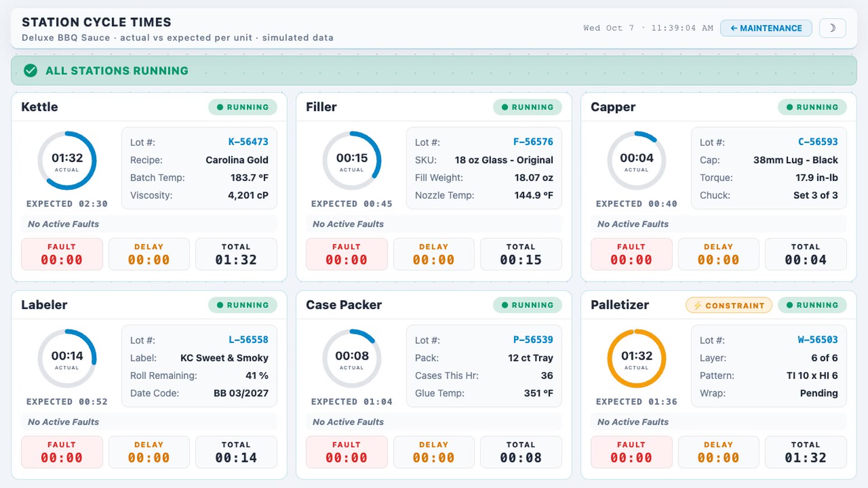
Task: Select the Labeler Fault timer box
Action: point(62,452)
